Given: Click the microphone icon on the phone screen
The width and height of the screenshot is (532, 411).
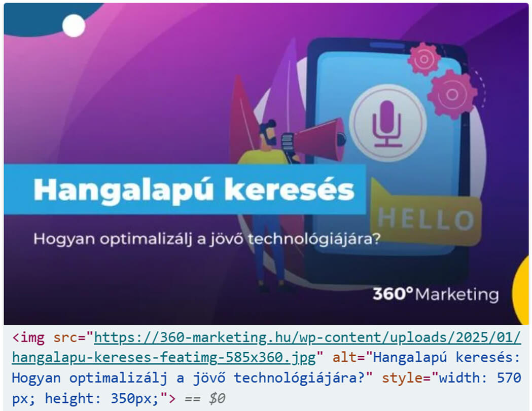Looking at the screenshot, I should 387,124.
